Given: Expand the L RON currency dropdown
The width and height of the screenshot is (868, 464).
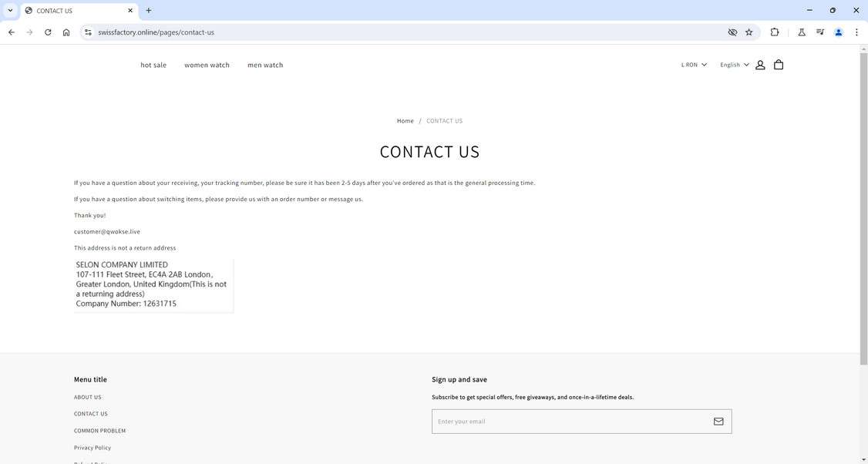Looking at the screenshot, I should click(694, 65).
